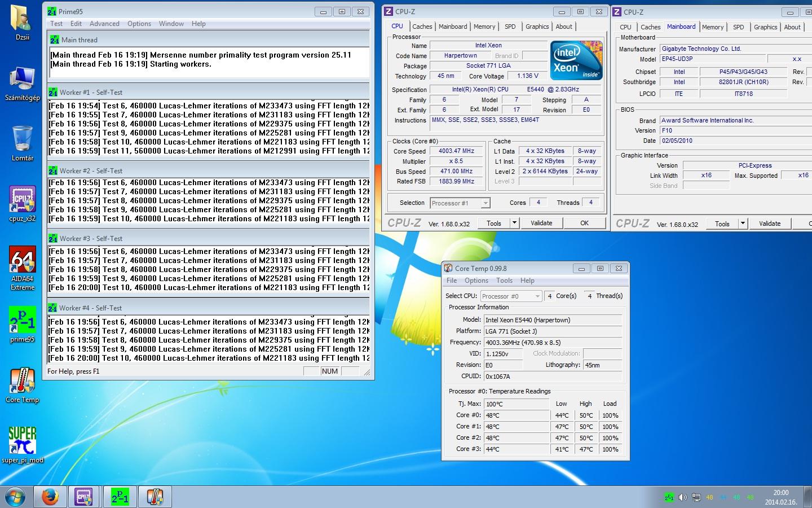Open the Lomtár recycle bin

[23, 139]
